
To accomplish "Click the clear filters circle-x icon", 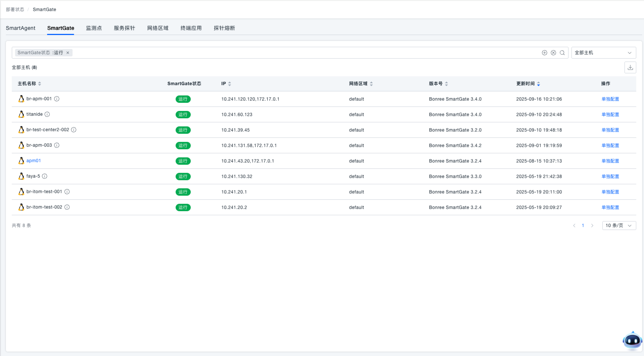I will (553, 53).
